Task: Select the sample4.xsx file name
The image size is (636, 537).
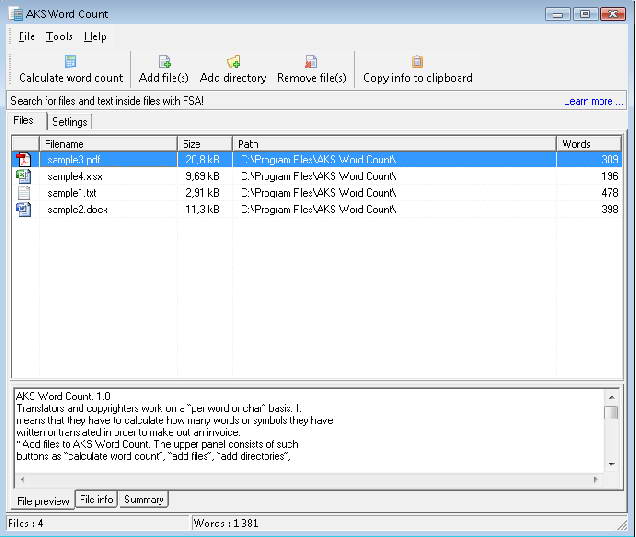Action: pyautogui.click(x=75, y=176)
